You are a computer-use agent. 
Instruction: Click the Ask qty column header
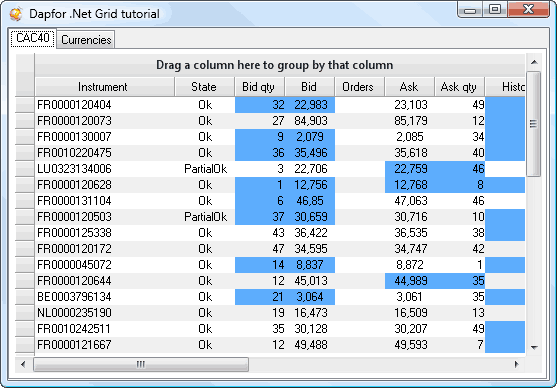point(460,87)
